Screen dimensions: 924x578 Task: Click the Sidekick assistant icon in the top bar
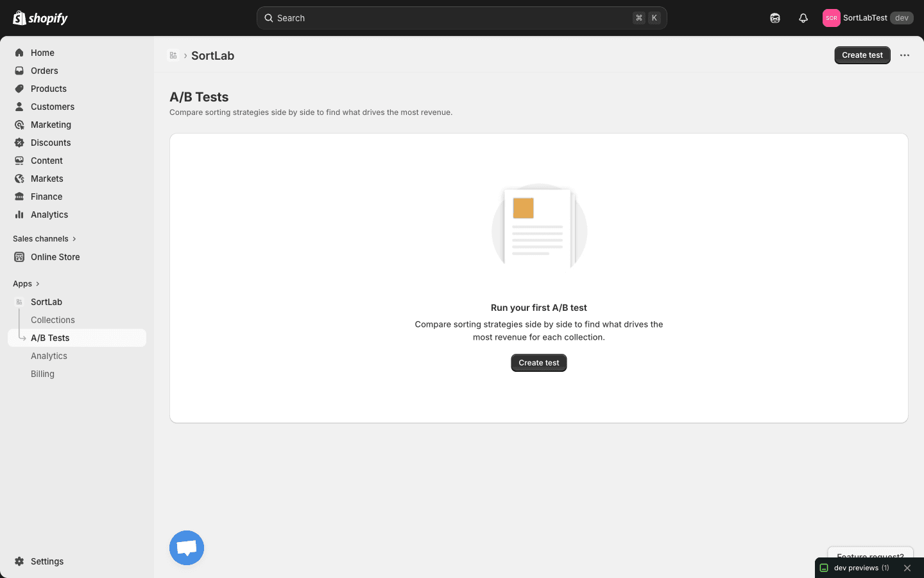click(774, 18)
